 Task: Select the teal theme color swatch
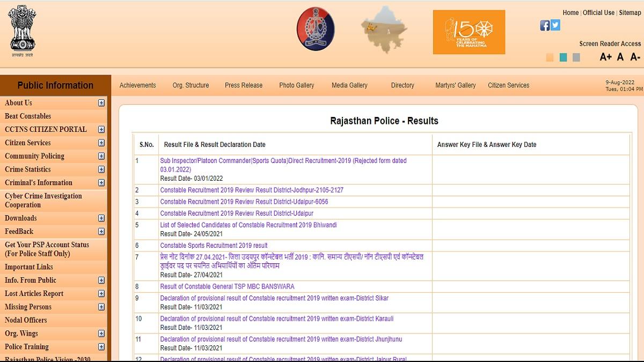click(x=563, y=56)
